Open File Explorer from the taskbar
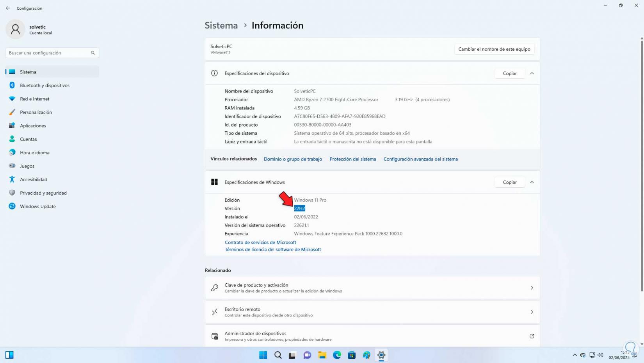The height and width of the screenshot is (363, 644). click(x=322, y=355)
